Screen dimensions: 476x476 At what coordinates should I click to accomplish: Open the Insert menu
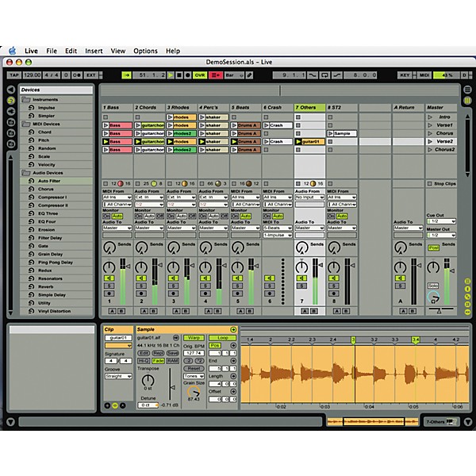(94, 51)
